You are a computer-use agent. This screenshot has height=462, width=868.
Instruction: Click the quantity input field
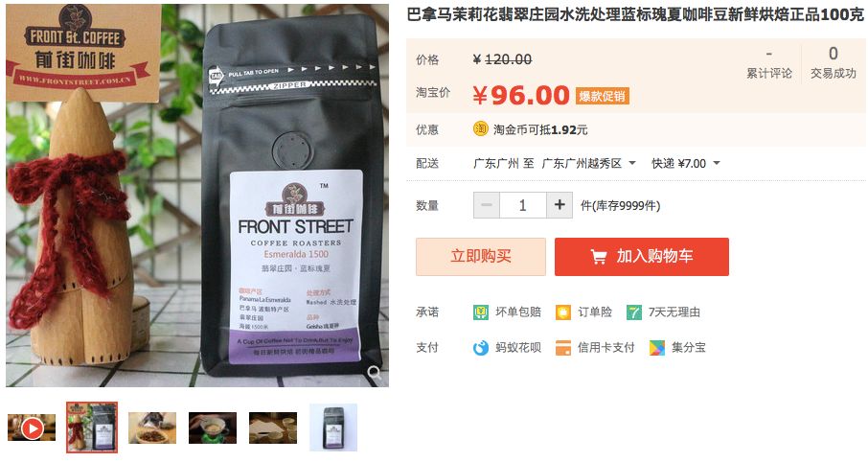point(522,205)
